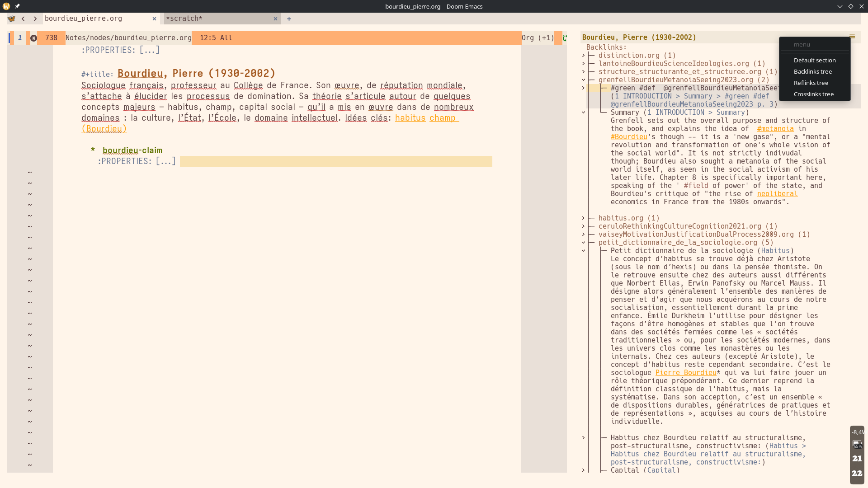This screenshot has width=868, height=488.
Task: Click the #field tag in sidebar text
Action: click(696, 186)
